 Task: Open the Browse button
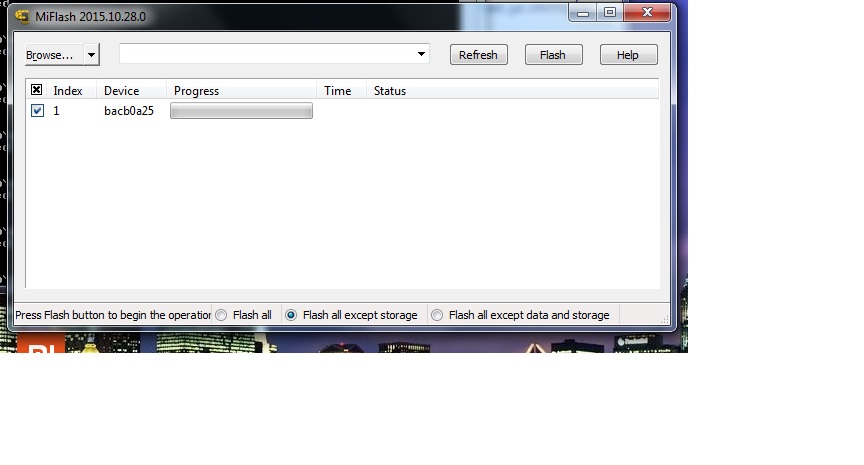coord(54,55)
